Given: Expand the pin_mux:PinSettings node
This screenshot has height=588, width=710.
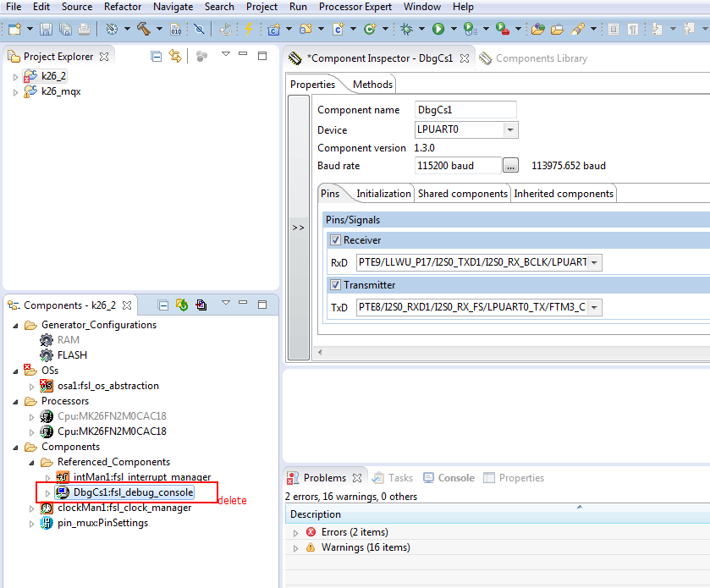Looking at the screenshot, I should coord(31,524).
